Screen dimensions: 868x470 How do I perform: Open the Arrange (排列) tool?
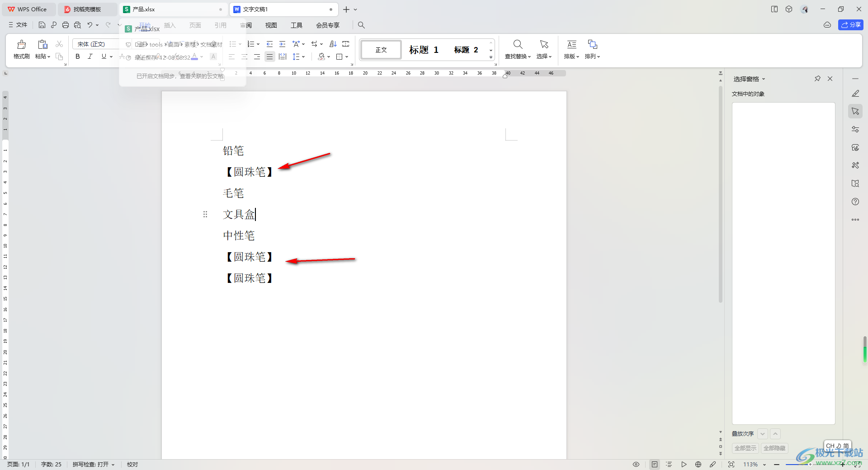click(x=592, y=49)
